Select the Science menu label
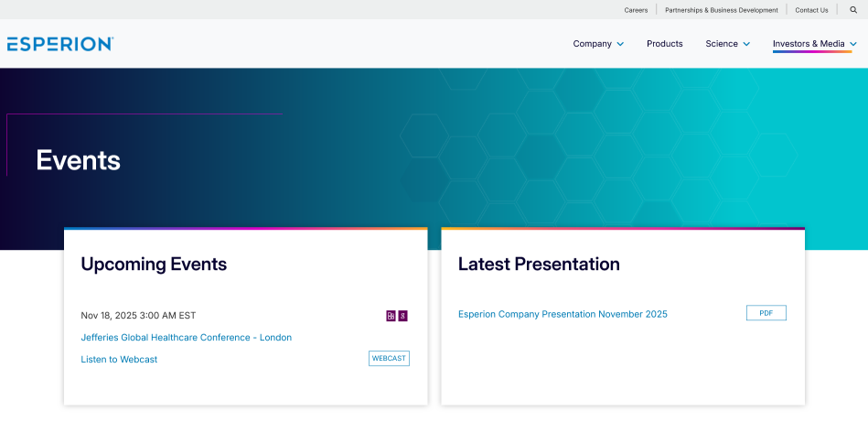 point(721,44)
